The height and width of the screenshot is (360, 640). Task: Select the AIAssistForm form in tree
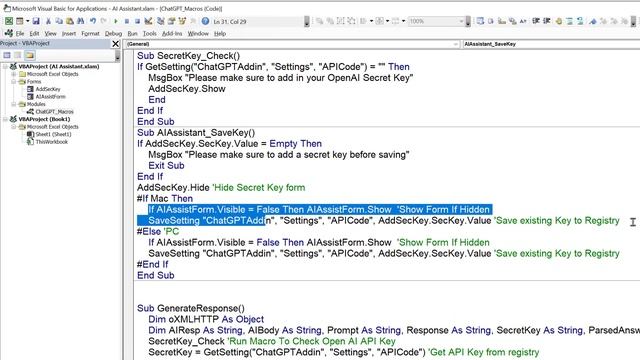[x=50, y=96]
